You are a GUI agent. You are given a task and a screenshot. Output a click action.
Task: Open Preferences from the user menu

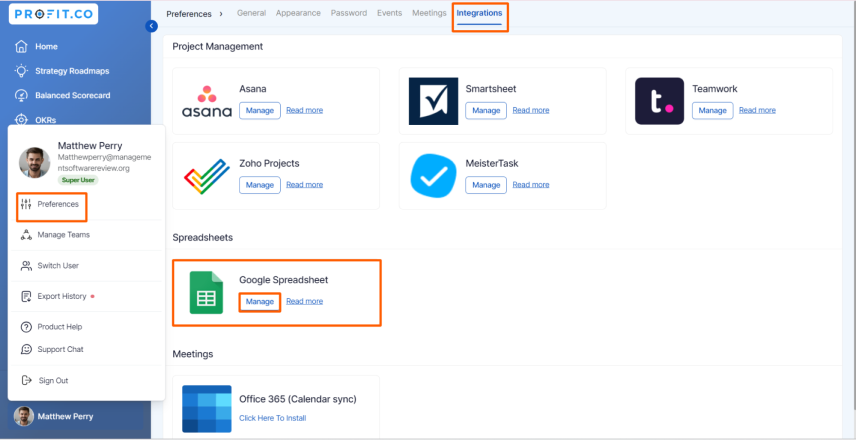pos(58,204)
